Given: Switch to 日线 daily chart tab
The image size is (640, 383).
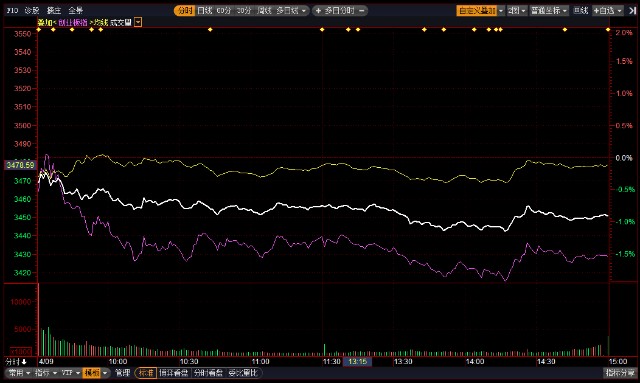Looking at the screenshot, I should pos(205,11).
